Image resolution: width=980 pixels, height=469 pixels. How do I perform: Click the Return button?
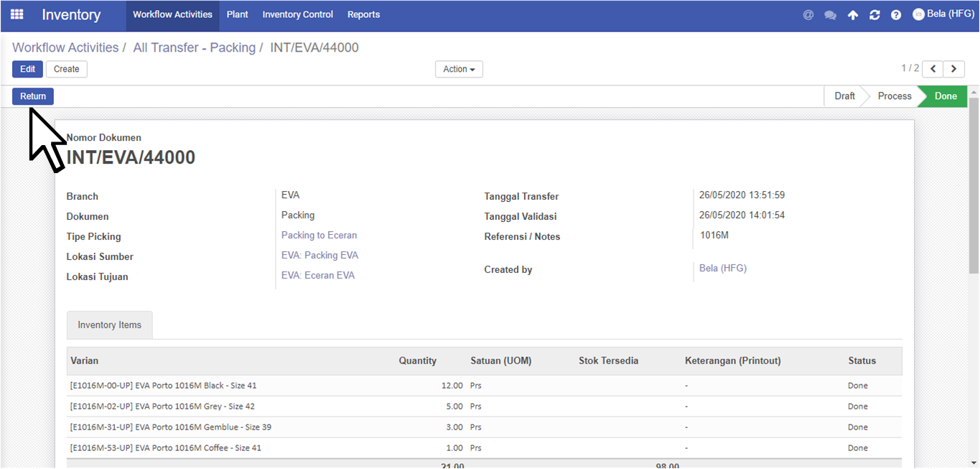[x=33, y=96]
